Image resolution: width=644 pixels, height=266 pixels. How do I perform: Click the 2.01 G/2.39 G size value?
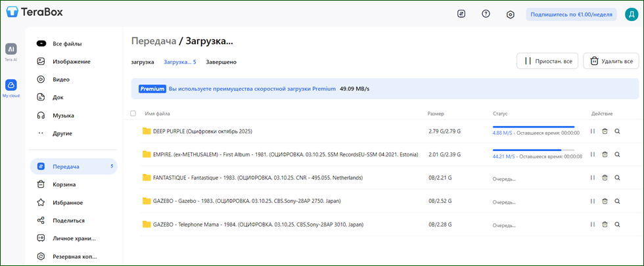(444, 154)
